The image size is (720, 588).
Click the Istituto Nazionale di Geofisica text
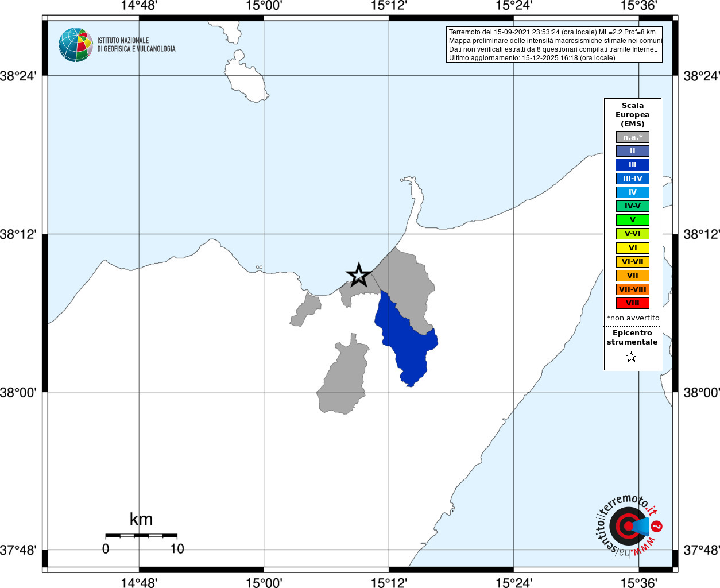(136, 45)
